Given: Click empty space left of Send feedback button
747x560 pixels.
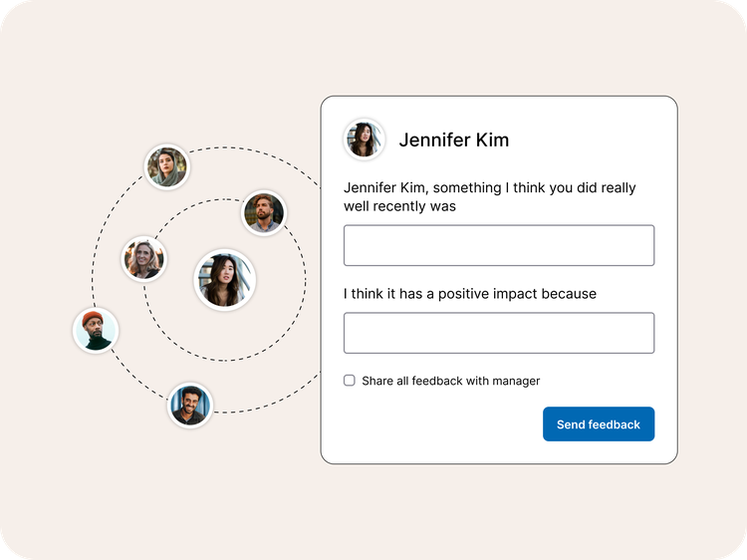Looking at the screenshot, I should point(438,424).
